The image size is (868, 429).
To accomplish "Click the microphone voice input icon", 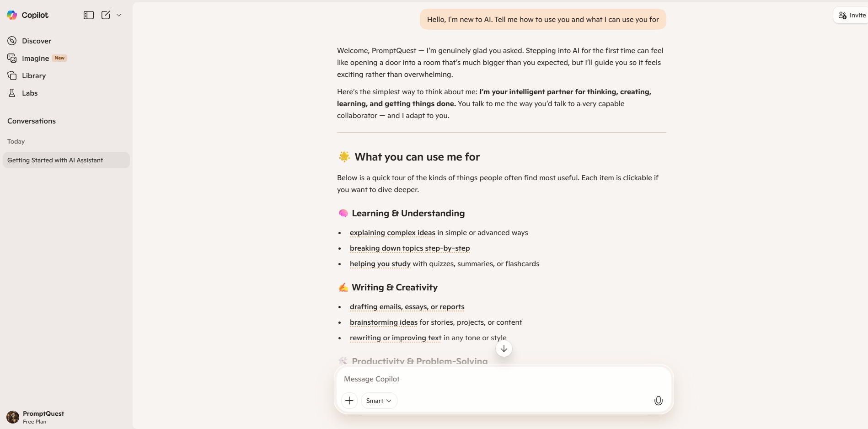I will pos(658,401).
